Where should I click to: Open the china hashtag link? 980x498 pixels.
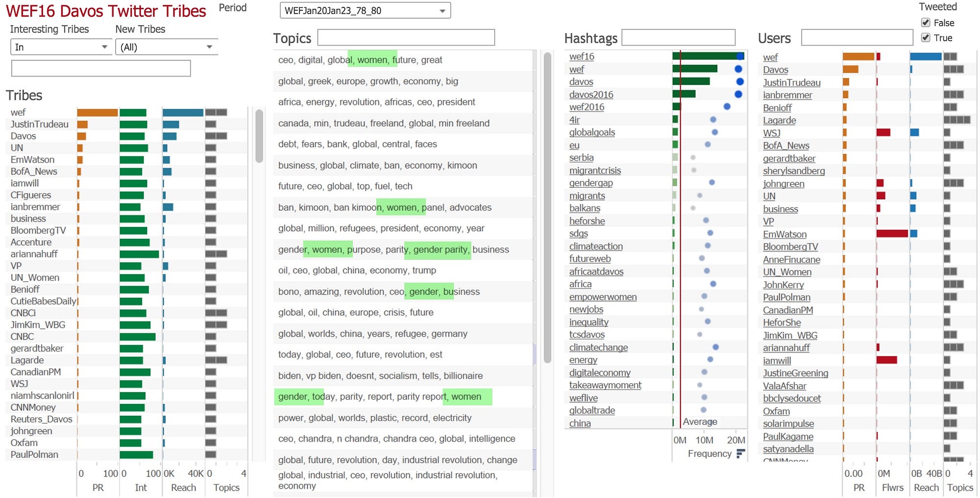click(580, 423)
